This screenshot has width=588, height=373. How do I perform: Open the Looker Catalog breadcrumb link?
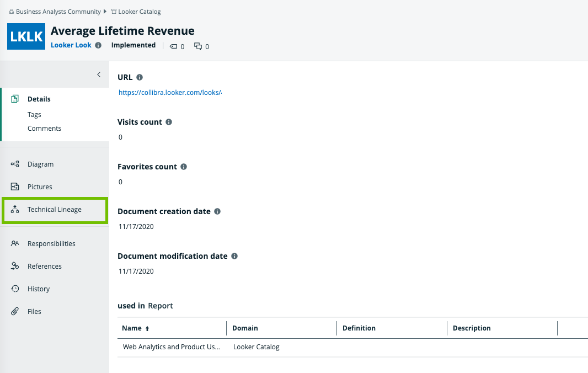pos(139,12)
